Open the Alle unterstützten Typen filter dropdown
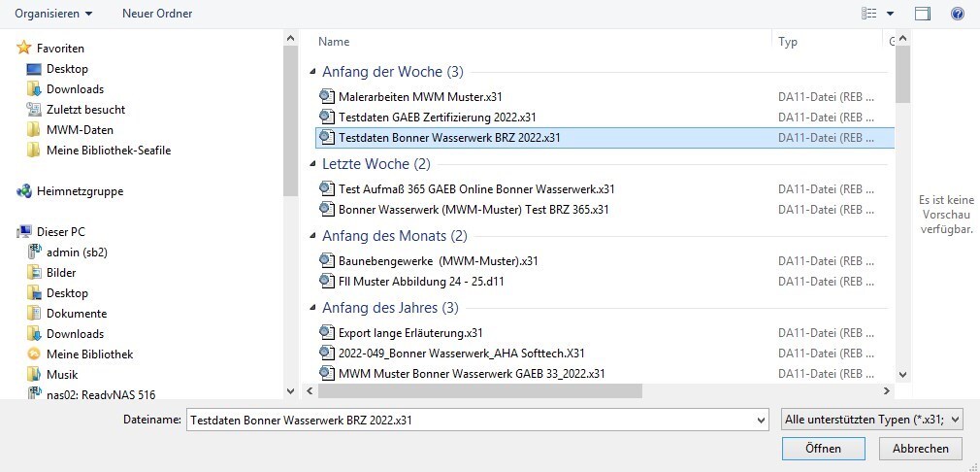980x472 pixels. [872, 421]
